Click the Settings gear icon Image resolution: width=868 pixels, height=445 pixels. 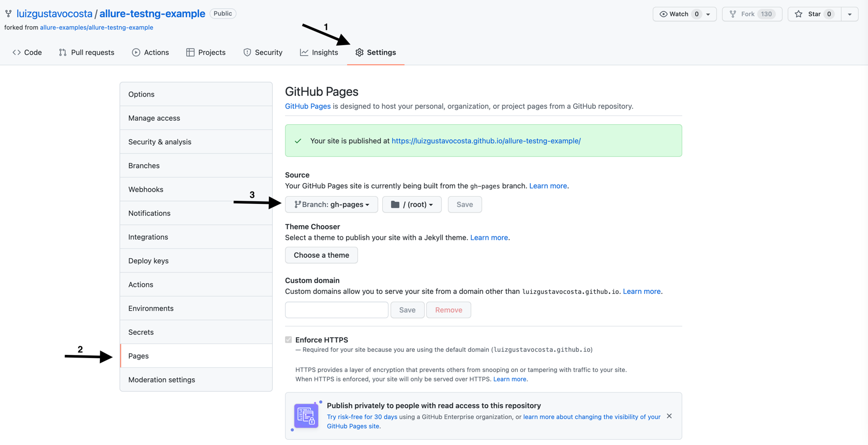click(x=360, y=52)
